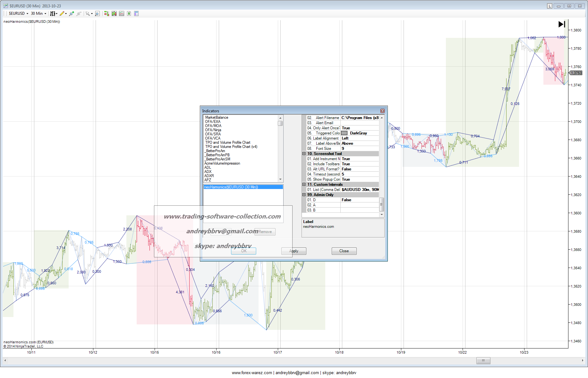Open the data box panel icon
Viewport: 588px width, 378px height.
(x=136, y=13)
